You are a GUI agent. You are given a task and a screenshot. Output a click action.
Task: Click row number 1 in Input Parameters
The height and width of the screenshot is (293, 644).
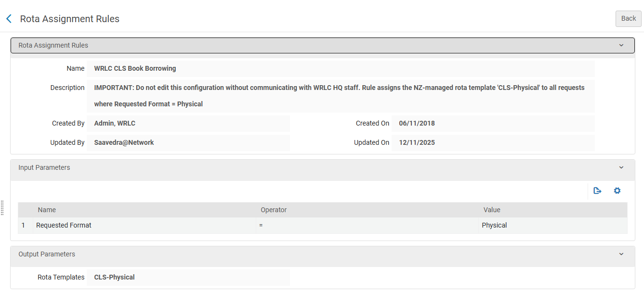(x=23, y=225)
